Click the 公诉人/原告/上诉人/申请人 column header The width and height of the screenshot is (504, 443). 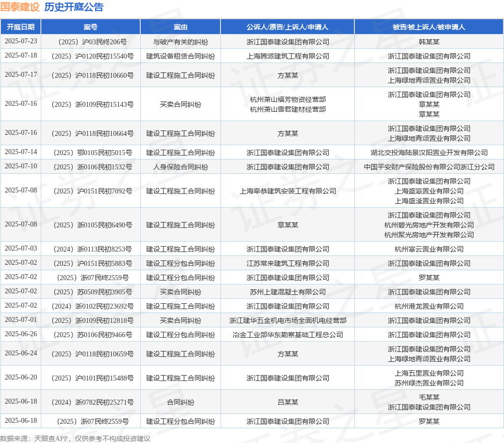tap(287, 27)
